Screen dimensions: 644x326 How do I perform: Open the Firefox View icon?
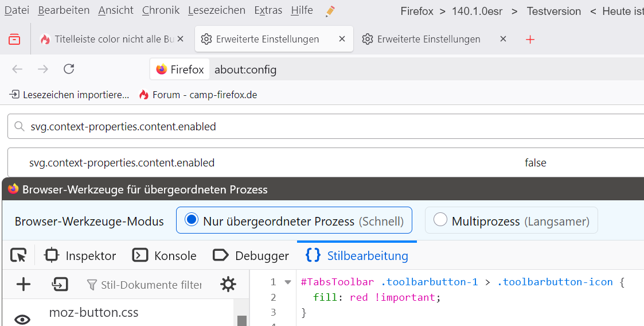pos(14,39)
